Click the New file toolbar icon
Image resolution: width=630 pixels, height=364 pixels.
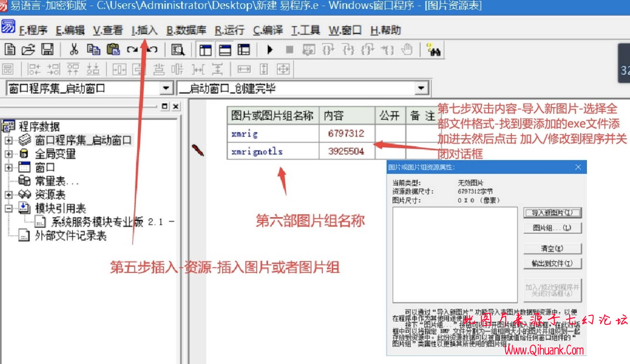pos(10,50)
